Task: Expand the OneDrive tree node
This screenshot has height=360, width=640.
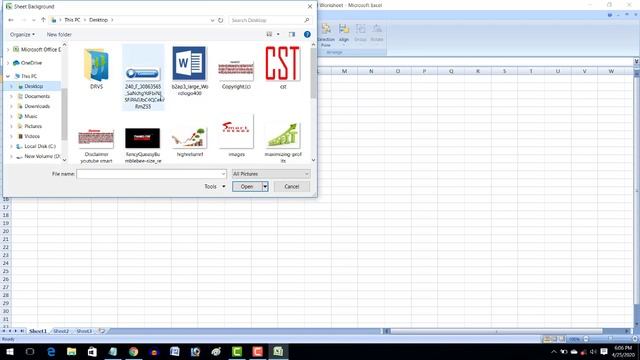Action: 8,63
